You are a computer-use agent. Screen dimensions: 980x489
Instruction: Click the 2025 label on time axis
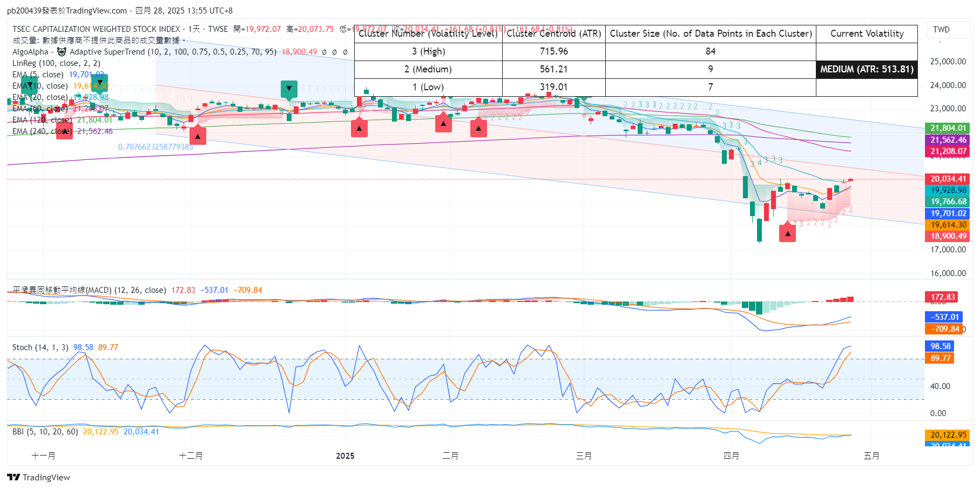[345, 456]
